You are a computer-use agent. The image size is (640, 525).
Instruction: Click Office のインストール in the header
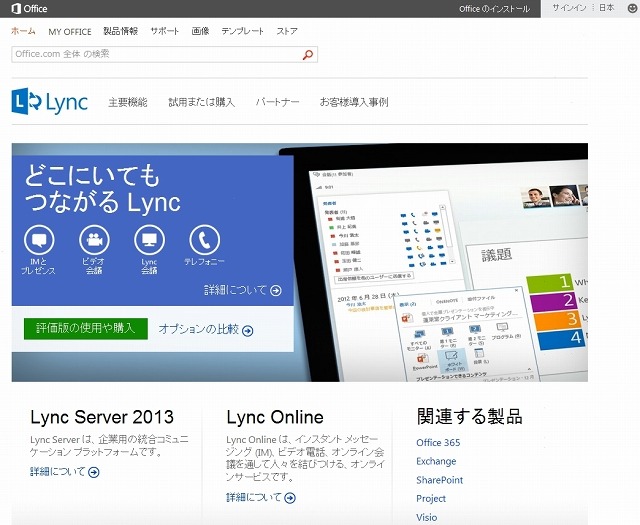tap(494, 9)
